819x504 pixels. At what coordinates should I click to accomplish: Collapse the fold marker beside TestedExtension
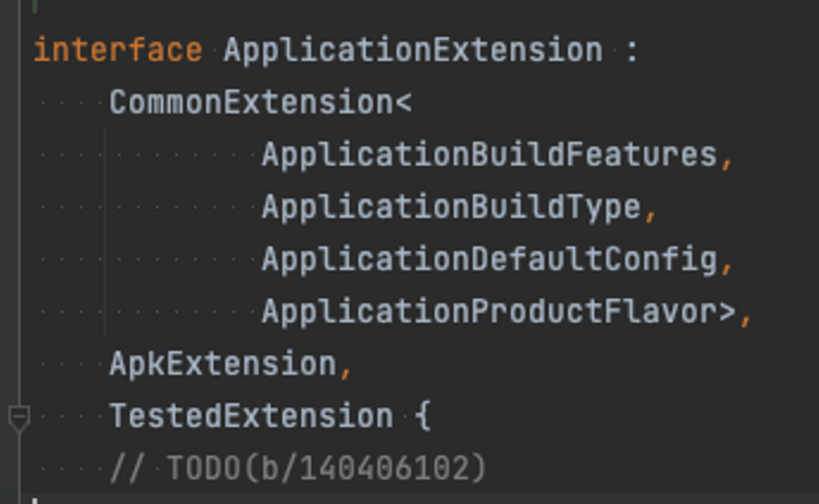pos(19,417)
